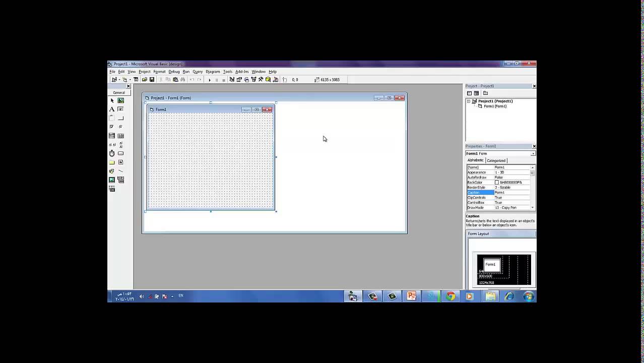Click the Menu Editor toolbar icon
The image size is (644, 363).
(136, 80)
